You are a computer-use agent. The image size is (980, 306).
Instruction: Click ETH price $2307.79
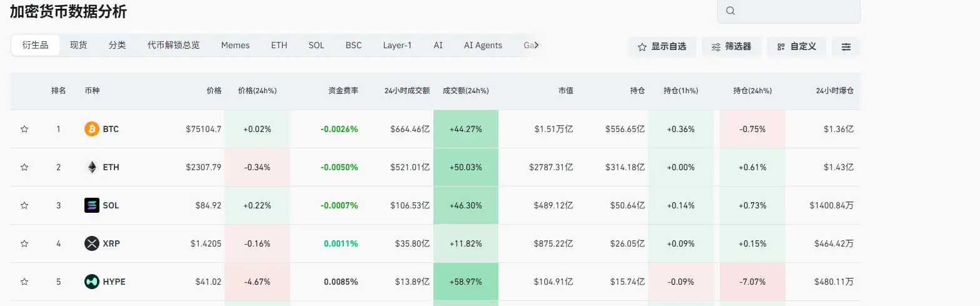[x=203, y=168]
